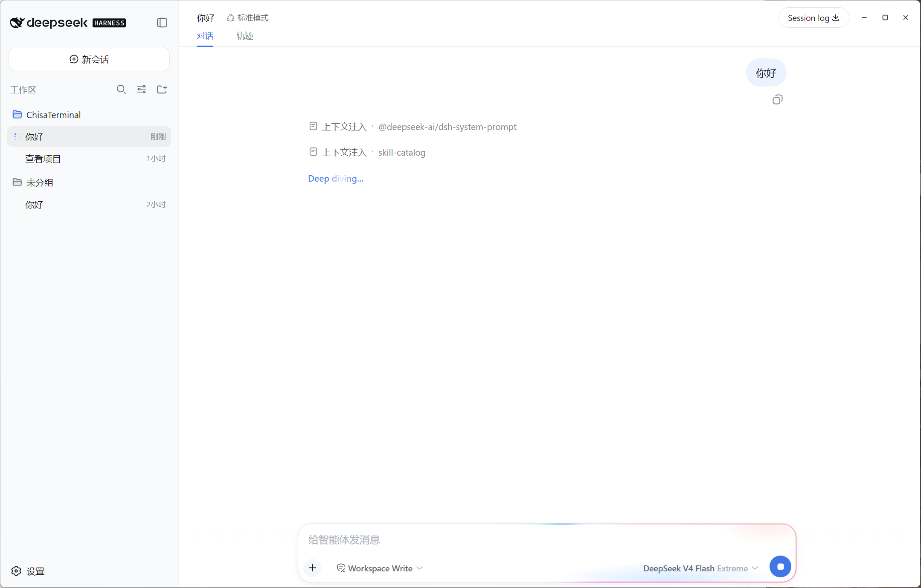The image size is (921, 588).
Task: Stop generation with the blue stop button
Action: pos(780,567)
